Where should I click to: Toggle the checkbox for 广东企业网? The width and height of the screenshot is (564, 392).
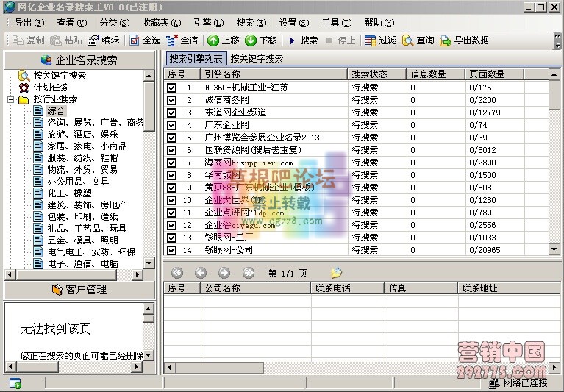[x=172, y=125]
